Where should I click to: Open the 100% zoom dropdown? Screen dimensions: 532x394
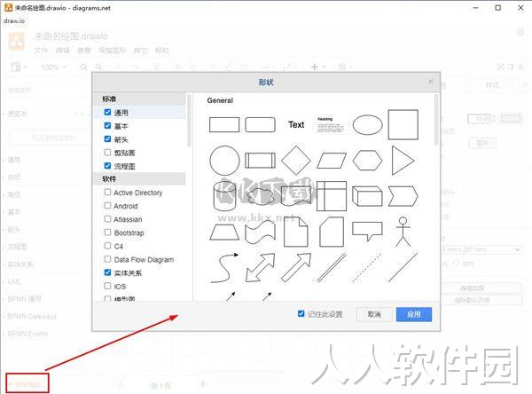pyautogui.click(x=53, y=67)
